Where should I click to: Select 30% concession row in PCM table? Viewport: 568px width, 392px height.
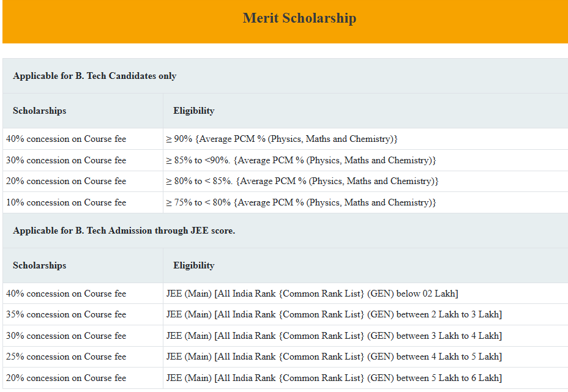pyautogui.click(x=66, y=160)
